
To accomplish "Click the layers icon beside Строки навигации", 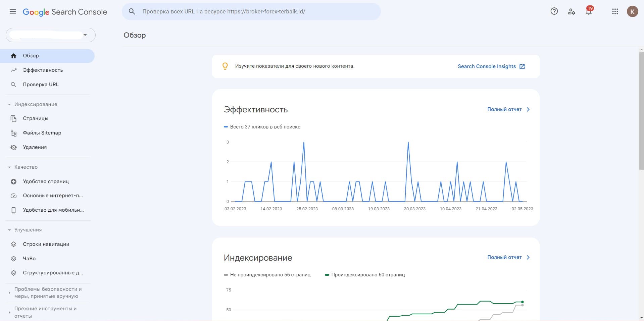I will [x=13, y=244].
